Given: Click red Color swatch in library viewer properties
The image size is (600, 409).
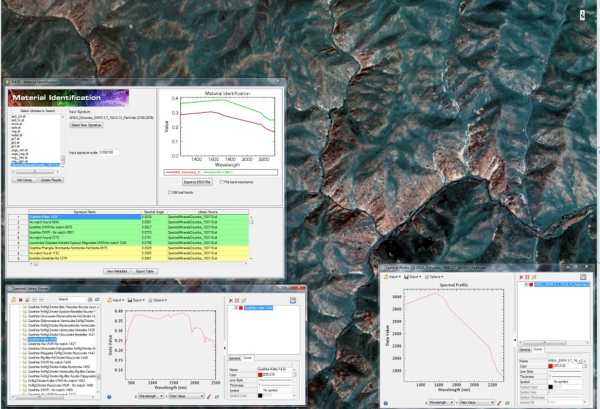Looking at the screenshot, I should (260, 375).
